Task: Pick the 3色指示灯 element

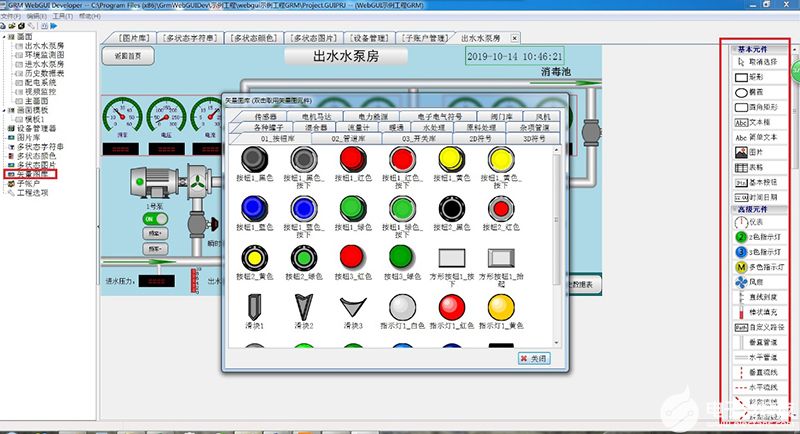Action: point(759,252)
